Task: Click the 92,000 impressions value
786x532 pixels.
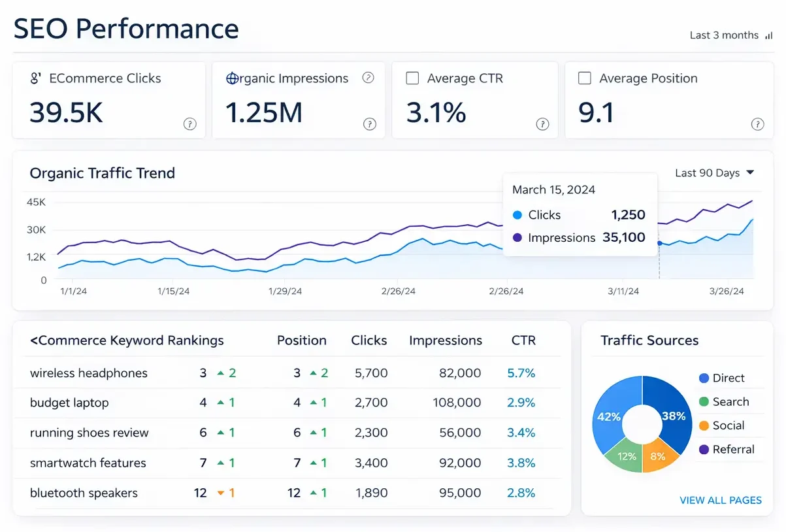Action: [x=460, y=463]
